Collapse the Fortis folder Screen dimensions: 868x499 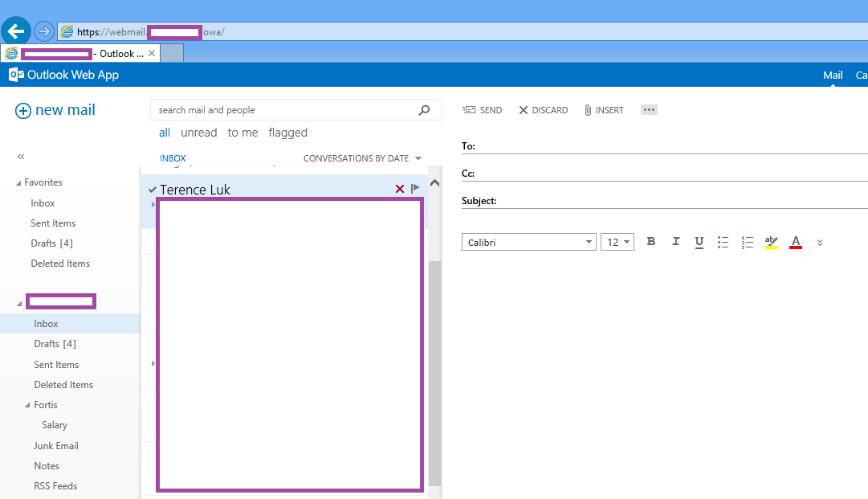point(27,406)
